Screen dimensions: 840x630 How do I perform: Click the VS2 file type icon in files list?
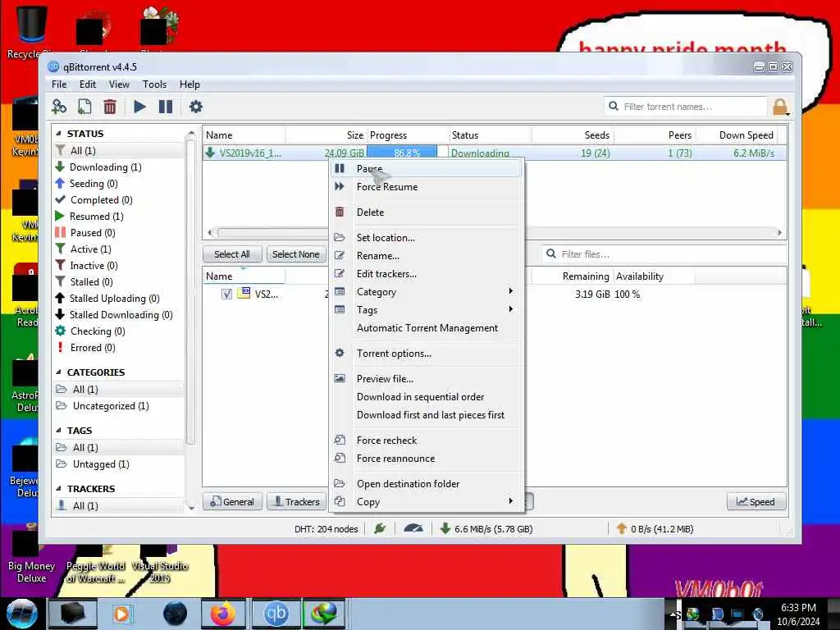click(x=244, y=294)
